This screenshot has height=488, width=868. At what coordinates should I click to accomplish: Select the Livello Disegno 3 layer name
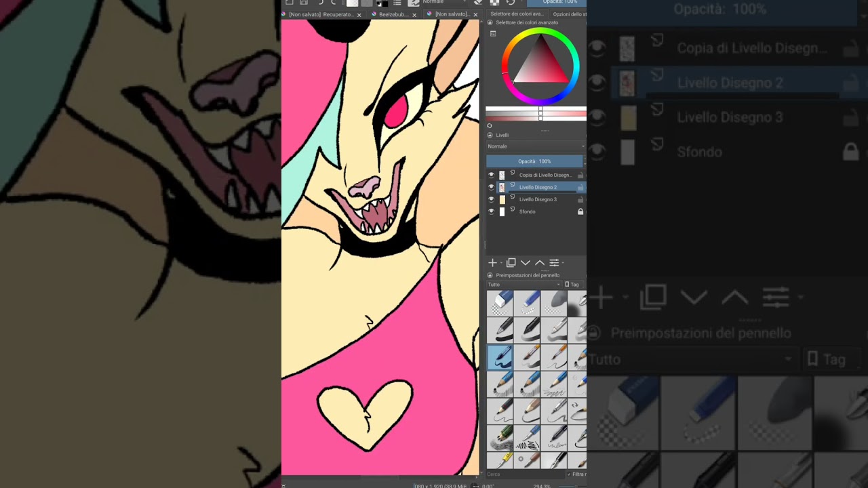click(x=538, y=199)
